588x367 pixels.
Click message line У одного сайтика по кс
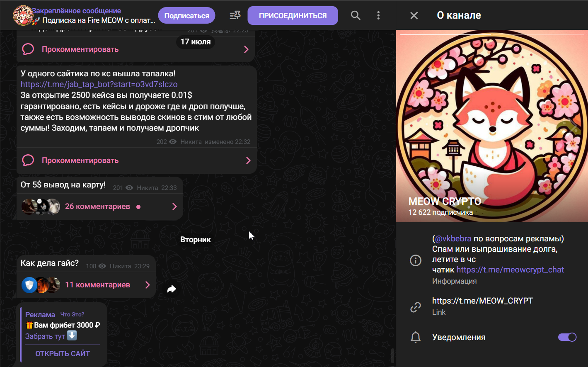[98, 73]
